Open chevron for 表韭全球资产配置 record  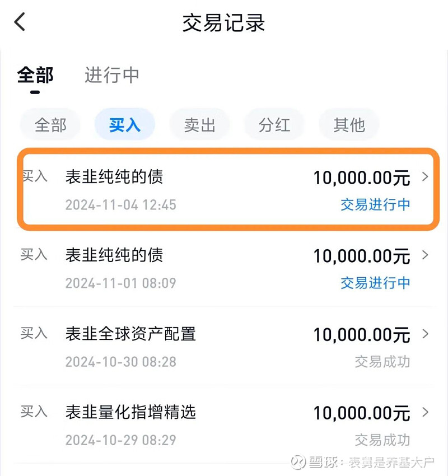(x=425, y=334)
